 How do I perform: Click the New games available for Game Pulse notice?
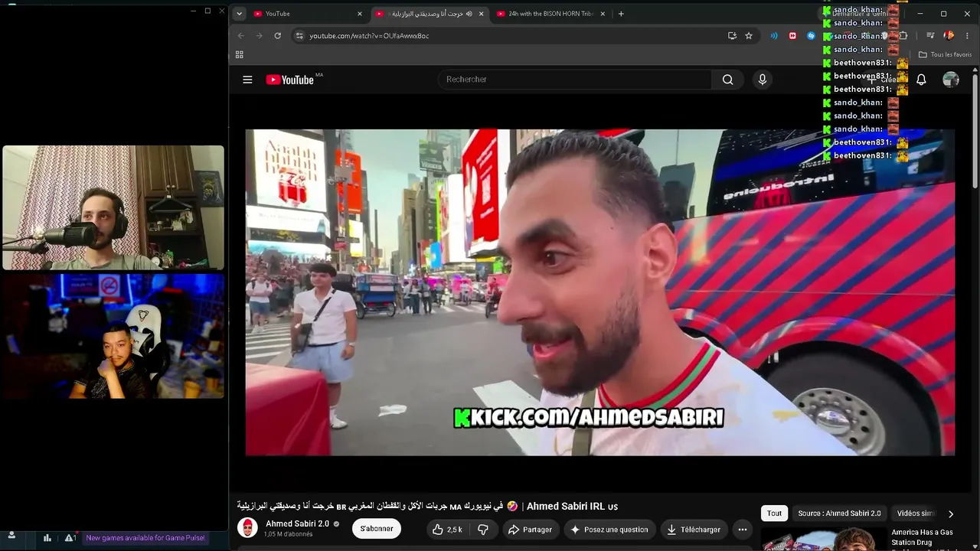(145, 538)
